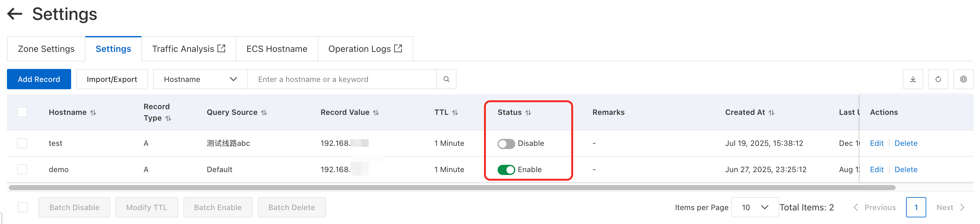The image size is (980, 224).
Task: Disable the demo record status toggle
Action: [x=506, y=170]
